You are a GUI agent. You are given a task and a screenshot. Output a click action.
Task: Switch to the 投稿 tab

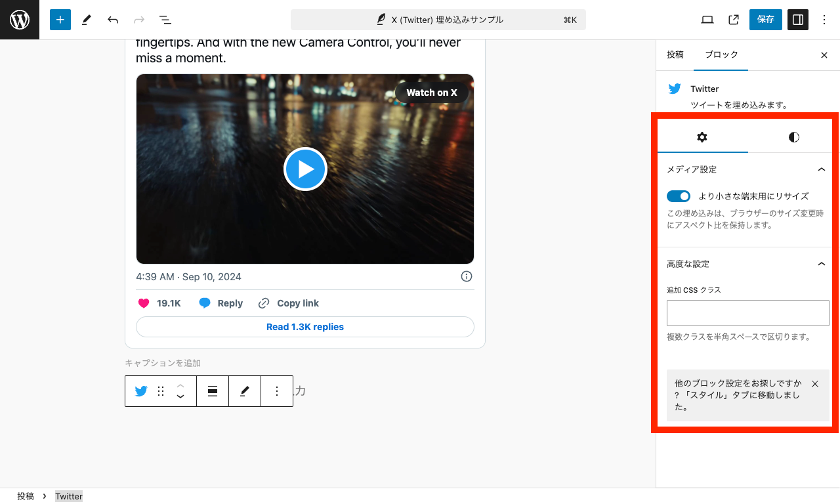point(675,55)
